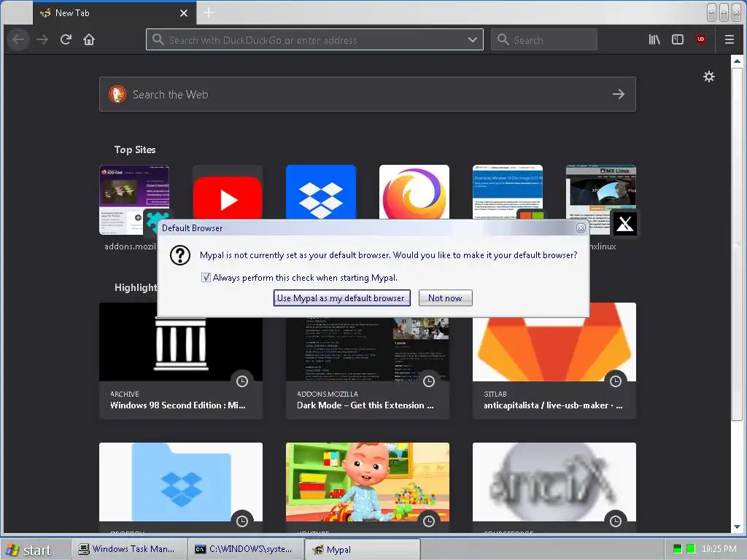This screenshot has height=560, width=747.
Task: Open a new tab with plus
Action: (209, 13)
